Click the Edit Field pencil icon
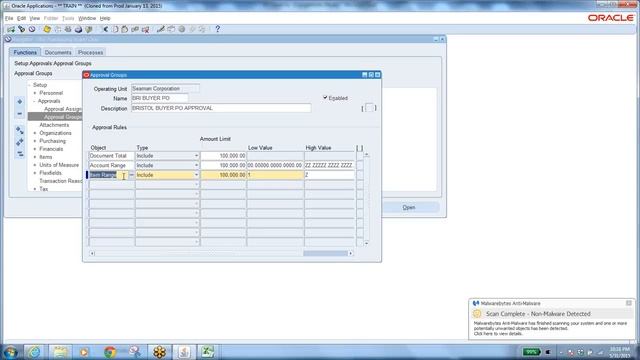The height and width of the screenshot is (360, 640). 161,29
